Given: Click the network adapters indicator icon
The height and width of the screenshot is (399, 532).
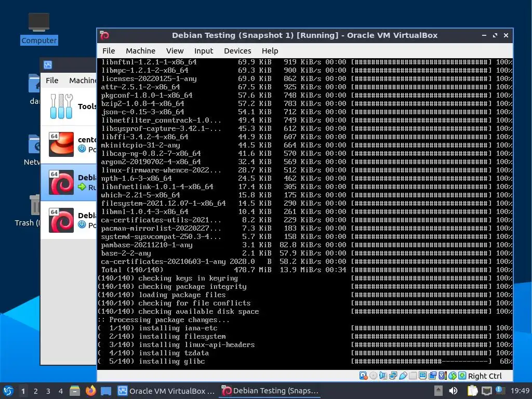Looking at the screenshot, I should point(393,376).
